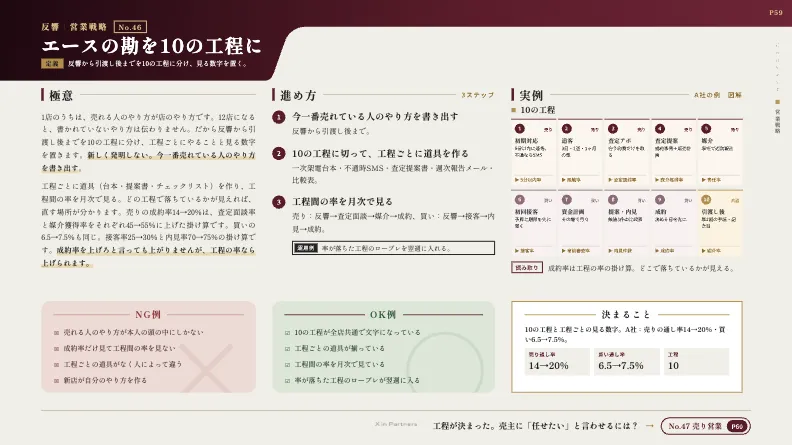Select number badge 9 on the 成約 card

(x=660, y=200)
